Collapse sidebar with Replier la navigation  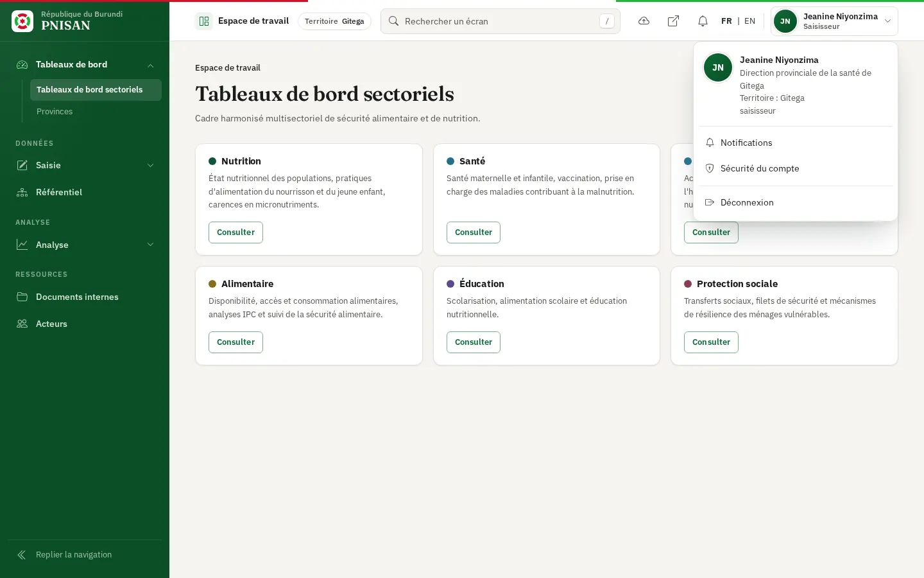(x=85, y=555)
